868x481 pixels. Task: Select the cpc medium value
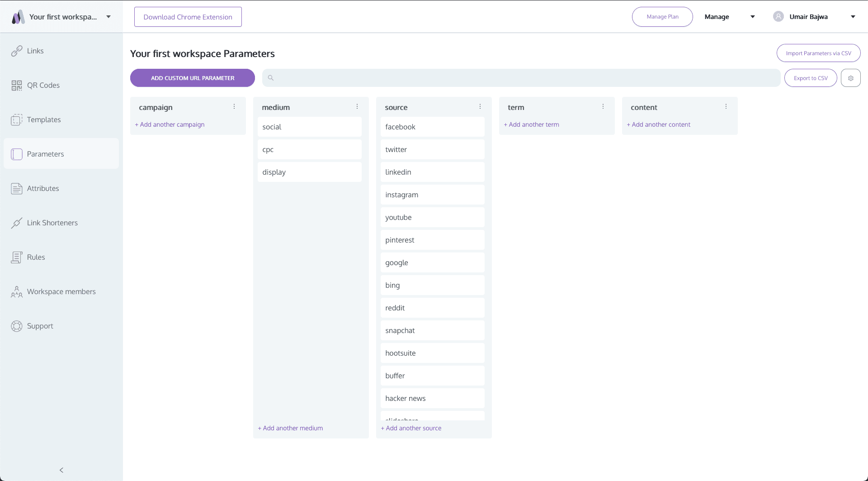pos(310,149)
